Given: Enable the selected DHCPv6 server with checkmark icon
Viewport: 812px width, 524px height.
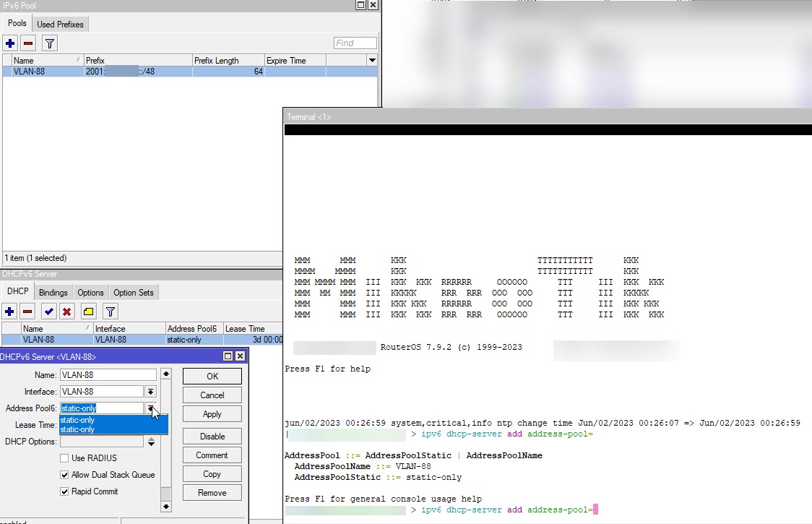Looking at the screenshot, I should pyautogui.click(x=48, y=312).
